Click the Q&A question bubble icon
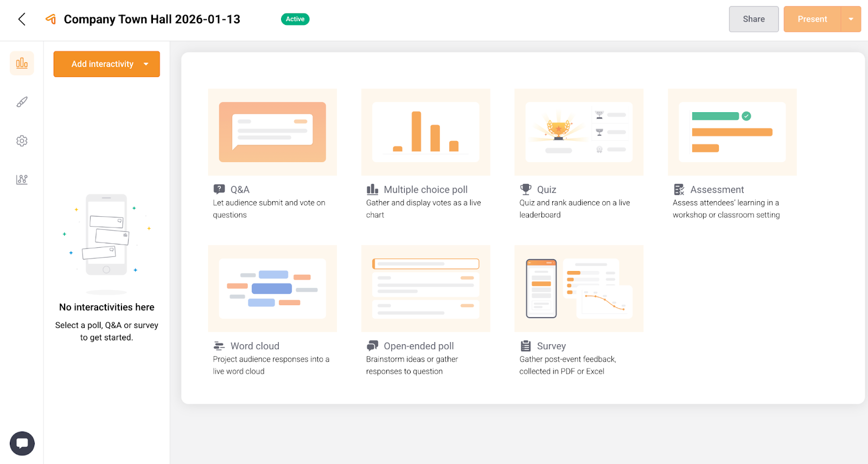This screenshot has height=464, width=868. tap(219, 189)
